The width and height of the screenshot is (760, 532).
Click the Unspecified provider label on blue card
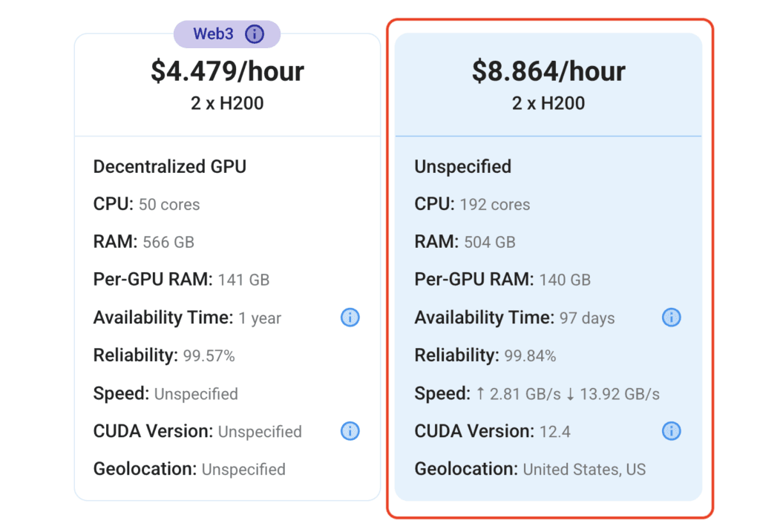point(463,167)
